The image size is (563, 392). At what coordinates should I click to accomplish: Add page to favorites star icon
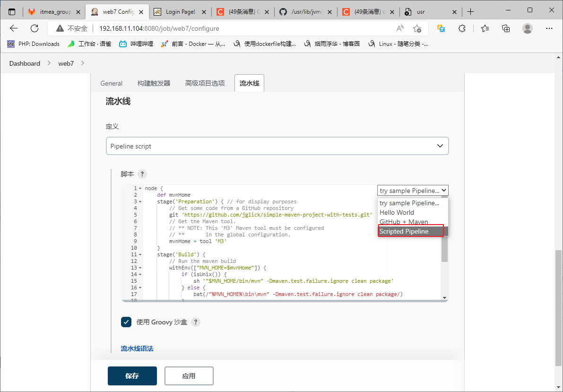[417, 28]
